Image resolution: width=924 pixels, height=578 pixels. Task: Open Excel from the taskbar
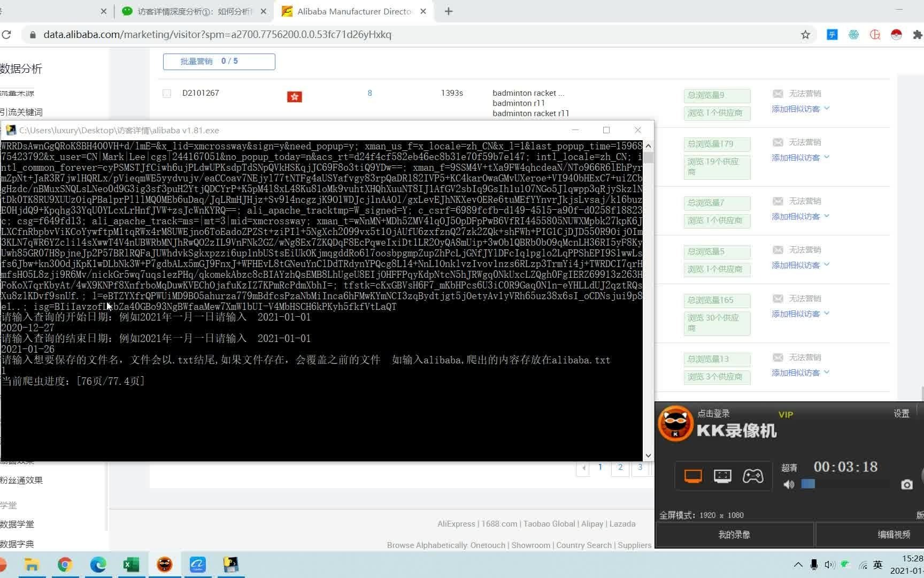(x=131, y=565)
